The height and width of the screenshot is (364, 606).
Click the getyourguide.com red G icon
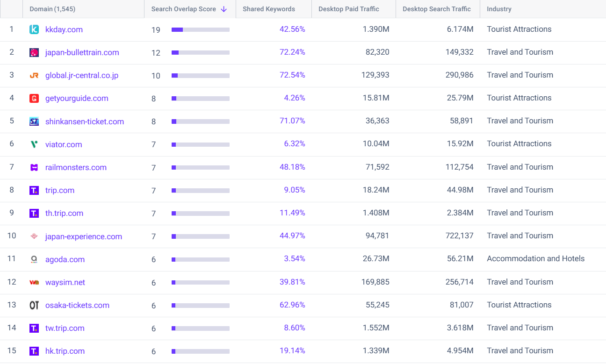pos(34,99)
